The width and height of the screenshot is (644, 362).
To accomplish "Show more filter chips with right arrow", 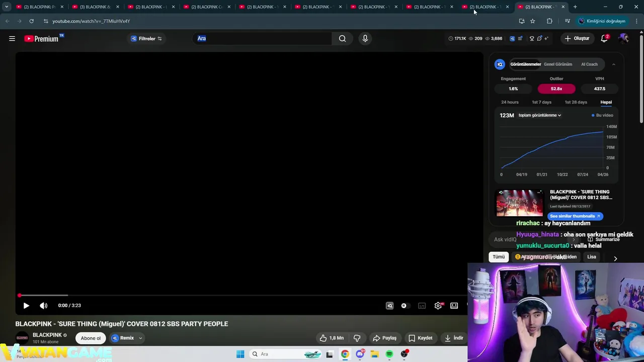I will tap(615, 258).
